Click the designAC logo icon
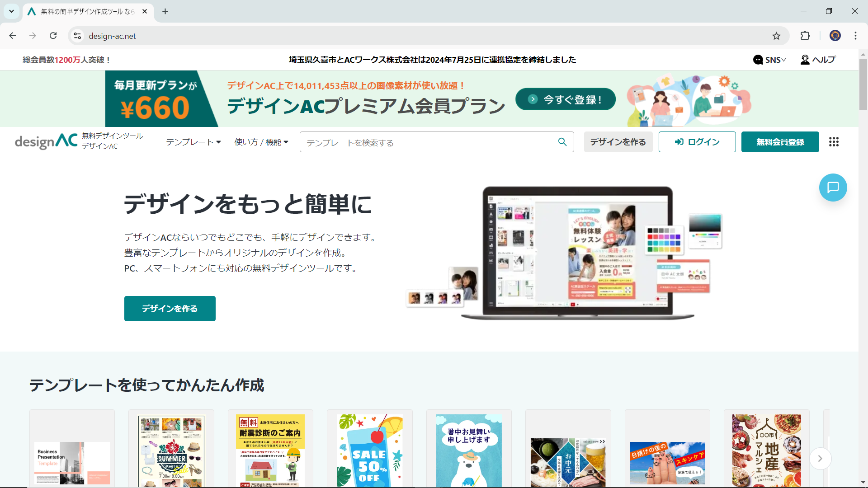The height and width of the screenshot is (488, 868). pos(45,141)
